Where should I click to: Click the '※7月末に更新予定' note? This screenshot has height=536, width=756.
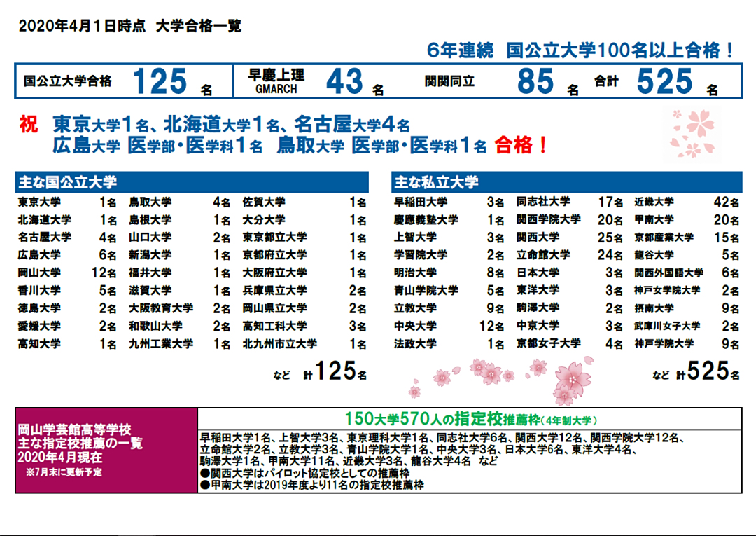(64, 472)
